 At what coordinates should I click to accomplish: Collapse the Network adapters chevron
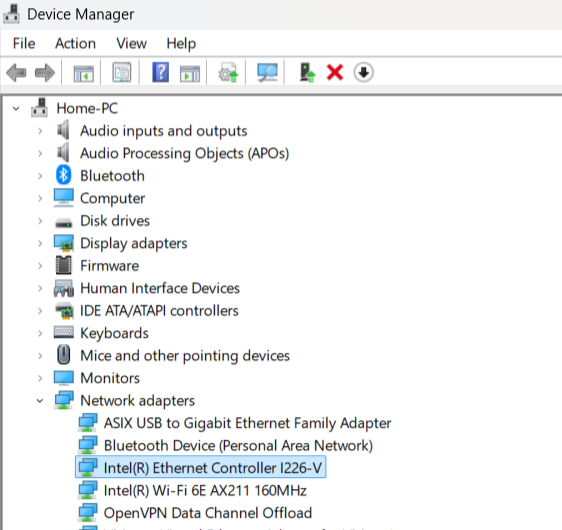point(40,401)
